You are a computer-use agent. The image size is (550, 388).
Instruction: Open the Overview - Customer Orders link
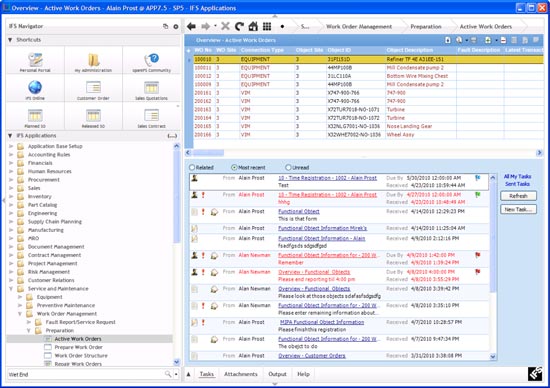[x=311, y=356]
